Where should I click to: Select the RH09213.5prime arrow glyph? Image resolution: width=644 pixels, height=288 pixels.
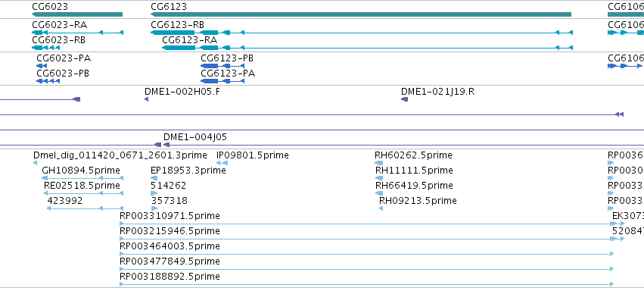coord(381,208)
